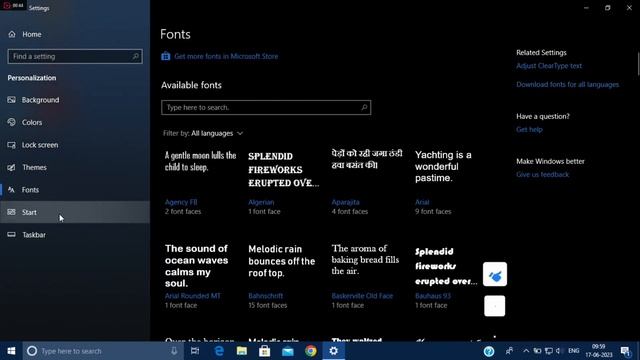Screen dimensions: 640x360
Task: Open the Aparajita font card
Action: pos(367,182)
